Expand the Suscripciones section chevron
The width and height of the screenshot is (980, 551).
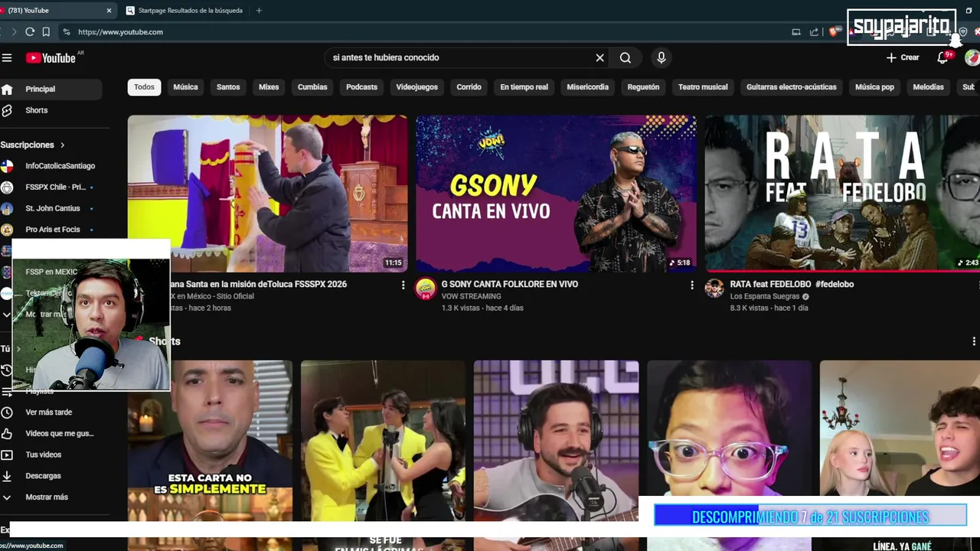coord(63,145)
